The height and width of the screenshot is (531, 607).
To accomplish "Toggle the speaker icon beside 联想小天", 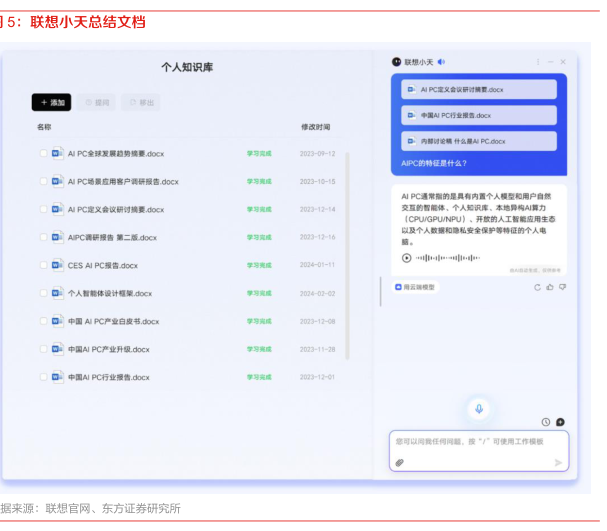I will tap(442, 62).
